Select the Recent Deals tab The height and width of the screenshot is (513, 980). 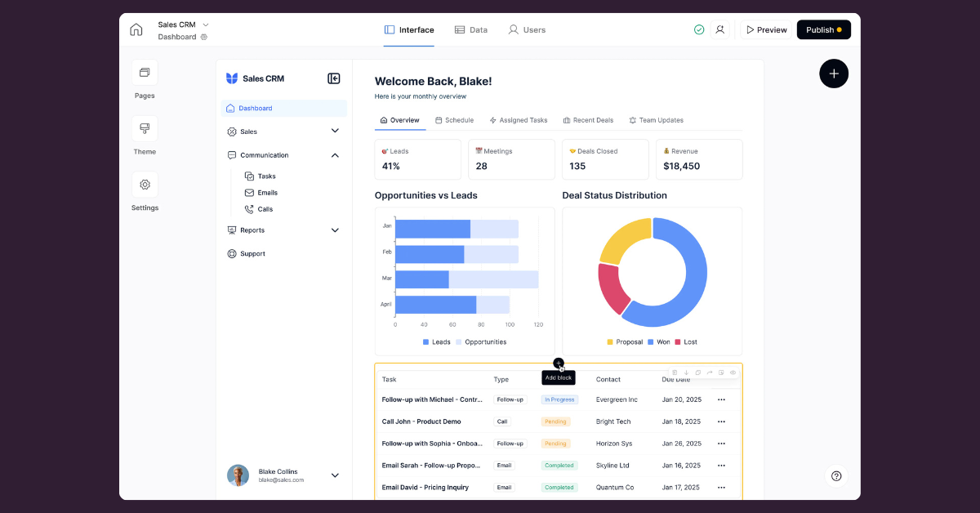[588, 120]
